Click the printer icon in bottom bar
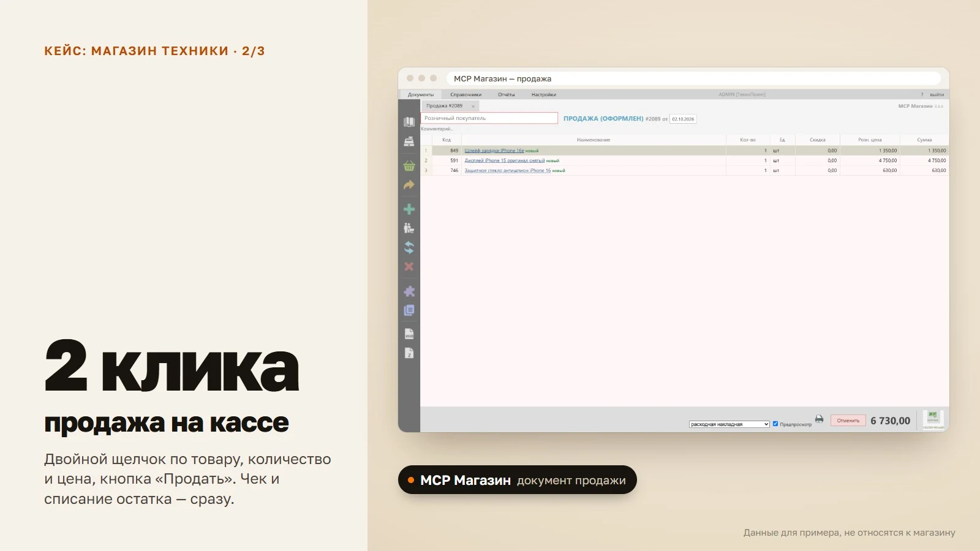 tap(819, 419)
